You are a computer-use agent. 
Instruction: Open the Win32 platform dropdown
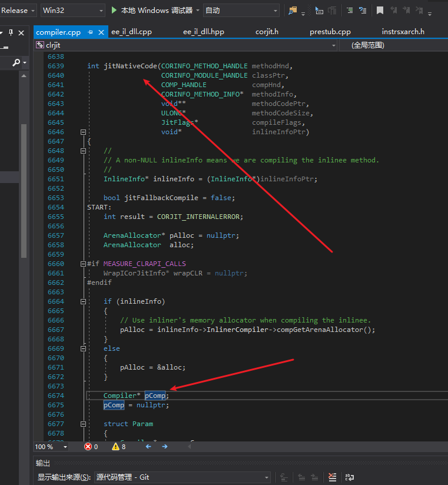(73, 11)
